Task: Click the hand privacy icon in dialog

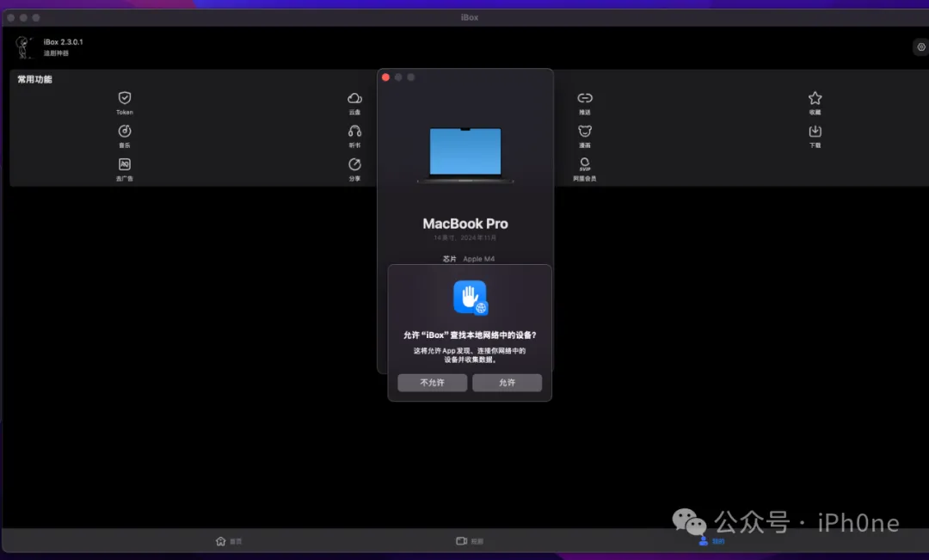Action: (x=471, y=298)
